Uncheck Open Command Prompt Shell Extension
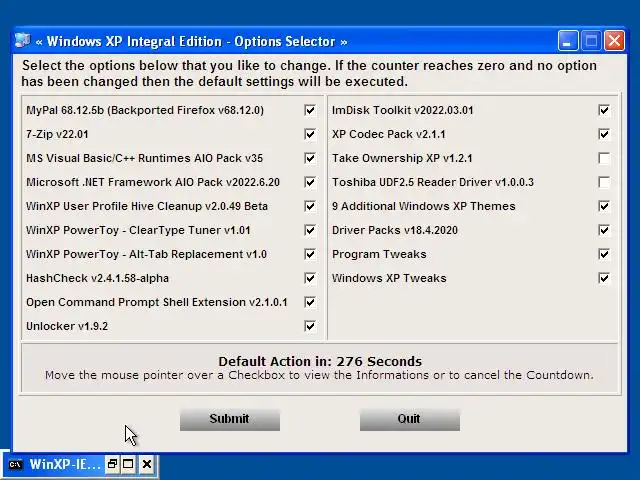This screenshot has width=640, height=480. click(x=310, y=302)
